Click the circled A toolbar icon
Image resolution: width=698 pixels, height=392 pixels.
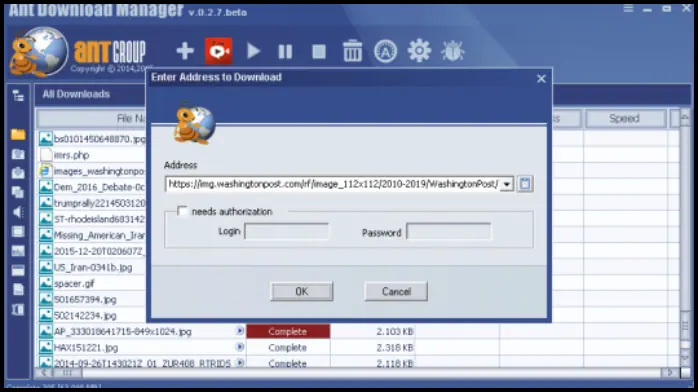point(386,51)
